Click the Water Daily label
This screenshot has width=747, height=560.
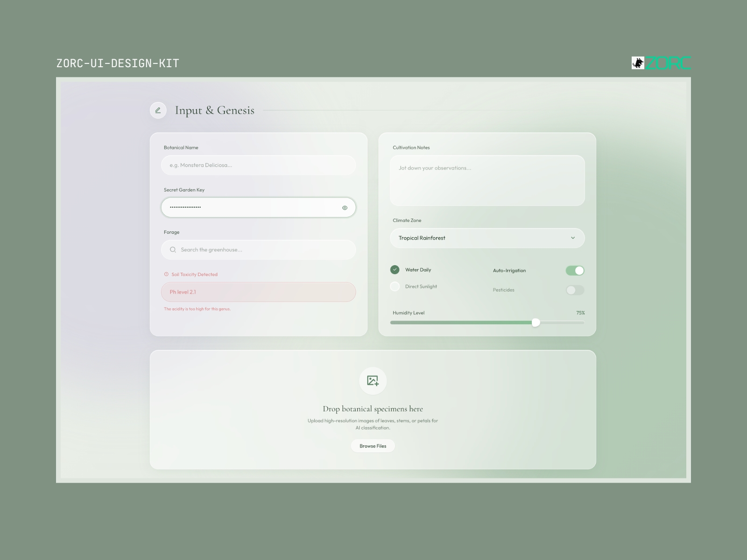(418, 270)
